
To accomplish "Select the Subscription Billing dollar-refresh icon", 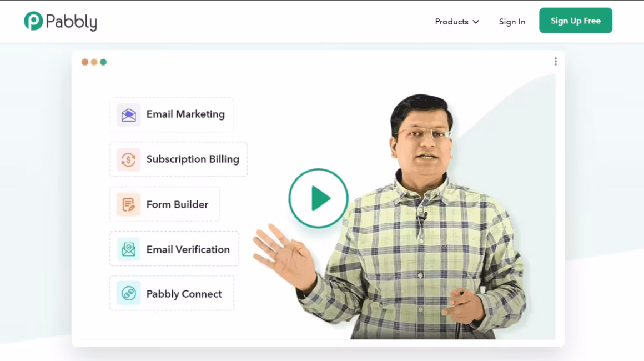I will [128, 159].
